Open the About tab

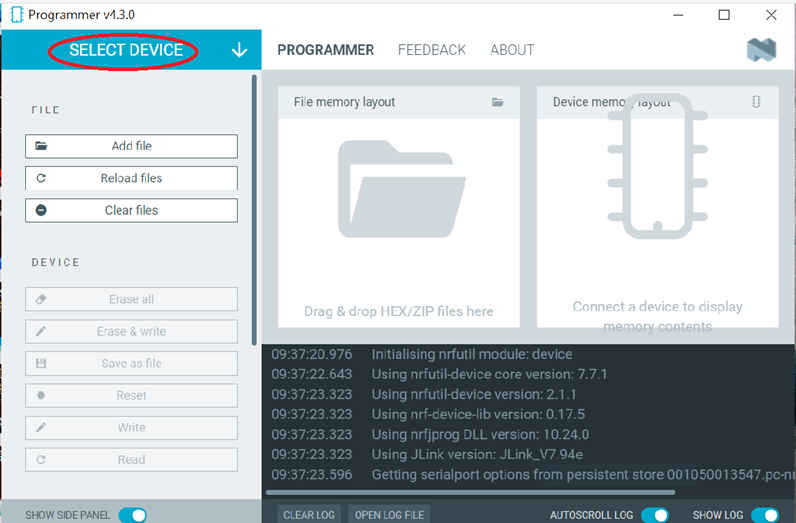pyautogui.click(x=512, y=50)
